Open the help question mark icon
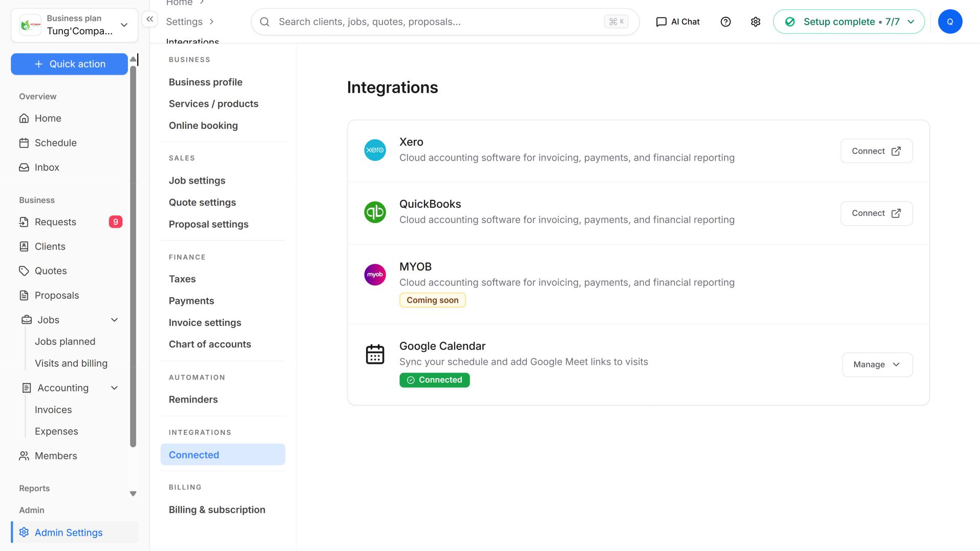This screenshot has height=551, width=980. pos(726,21)
